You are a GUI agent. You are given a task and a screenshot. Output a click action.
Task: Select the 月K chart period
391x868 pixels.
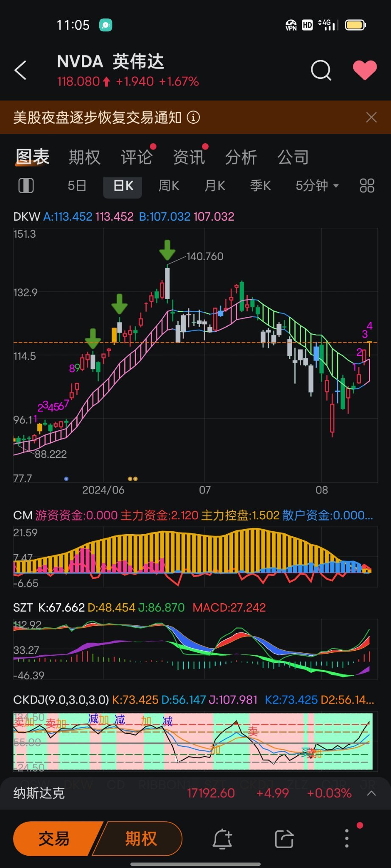tap(215, 186)
